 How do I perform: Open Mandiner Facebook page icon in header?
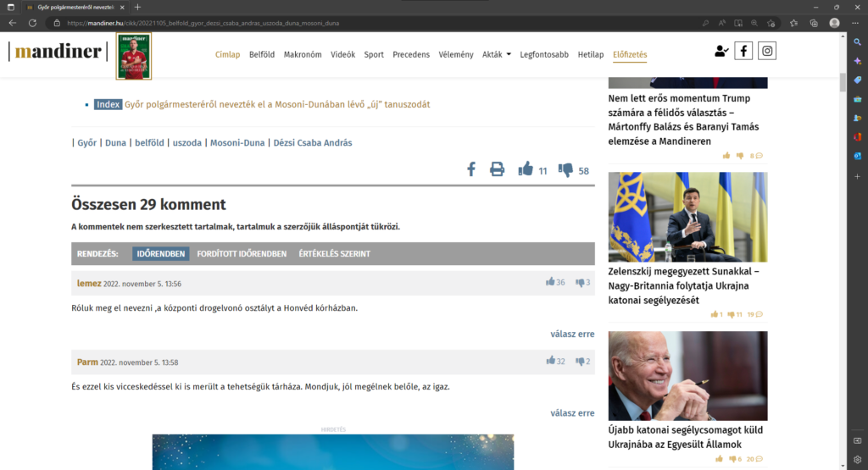(x=743, y=51)
